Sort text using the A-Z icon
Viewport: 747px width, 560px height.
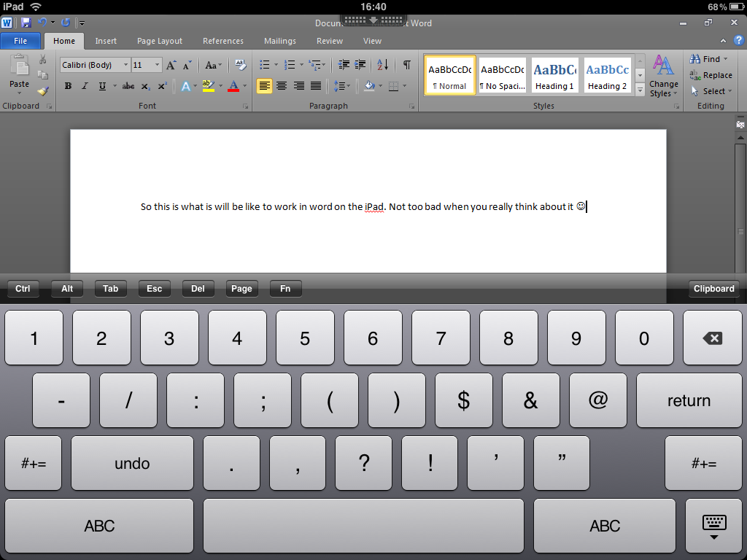click(x=382, y=65)
